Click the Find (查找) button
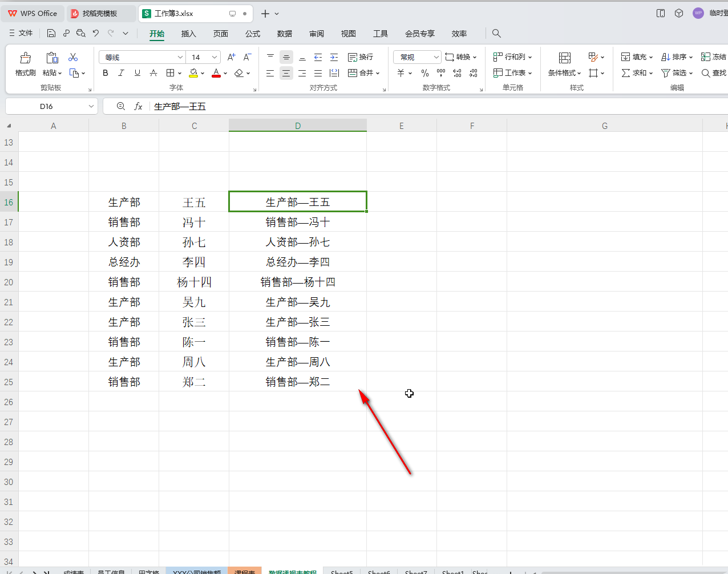The width and height of the screenshot is (728, 574). coord(714,73)
